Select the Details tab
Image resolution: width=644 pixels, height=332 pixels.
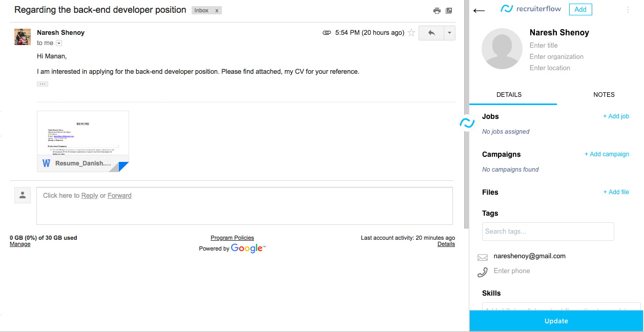(509, 95)
